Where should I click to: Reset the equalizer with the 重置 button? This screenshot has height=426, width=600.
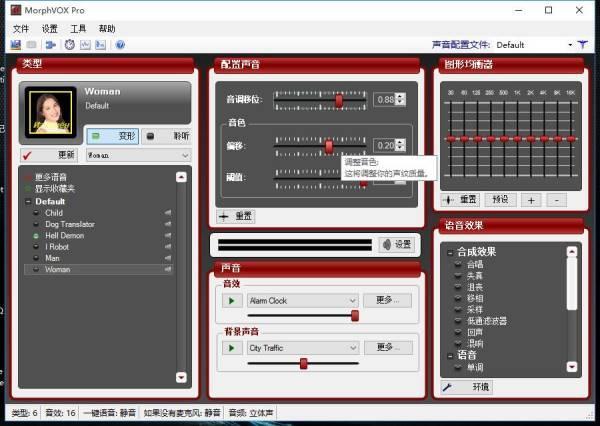coord(460,199)
